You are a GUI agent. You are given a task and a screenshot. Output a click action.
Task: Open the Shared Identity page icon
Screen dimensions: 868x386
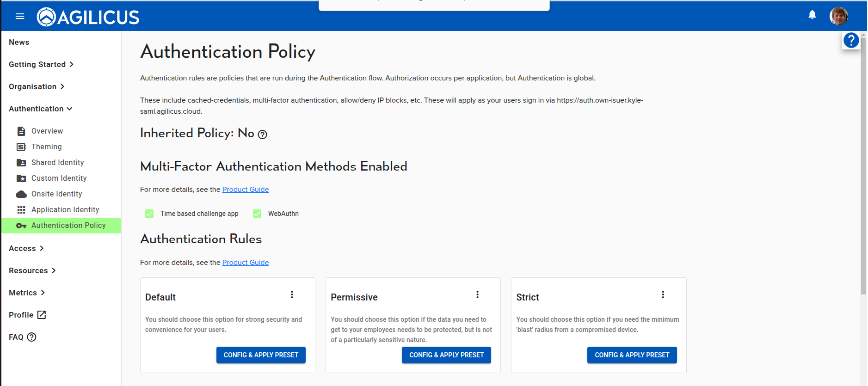[21, 162]
